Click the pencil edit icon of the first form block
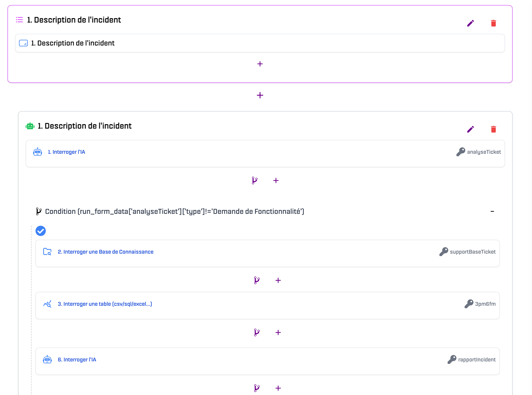Image resolution: width=532 pixels, height=395 pixels. point(470,23)
